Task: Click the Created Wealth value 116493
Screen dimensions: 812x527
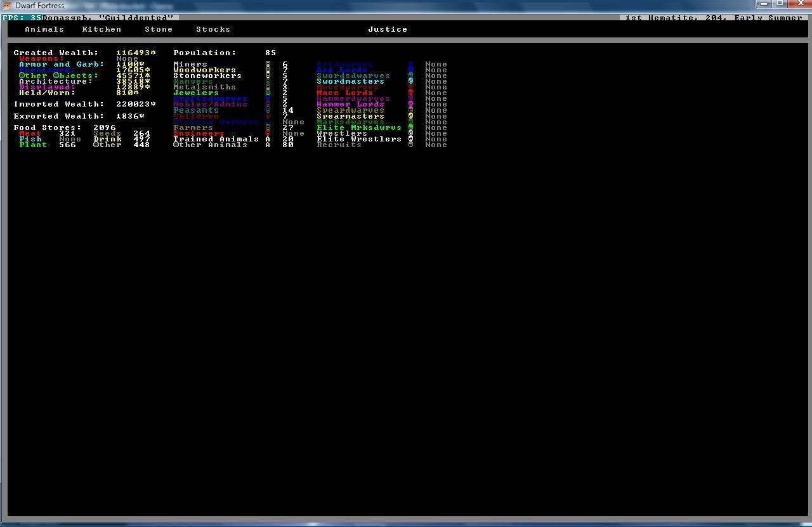Action: (136, 53)
